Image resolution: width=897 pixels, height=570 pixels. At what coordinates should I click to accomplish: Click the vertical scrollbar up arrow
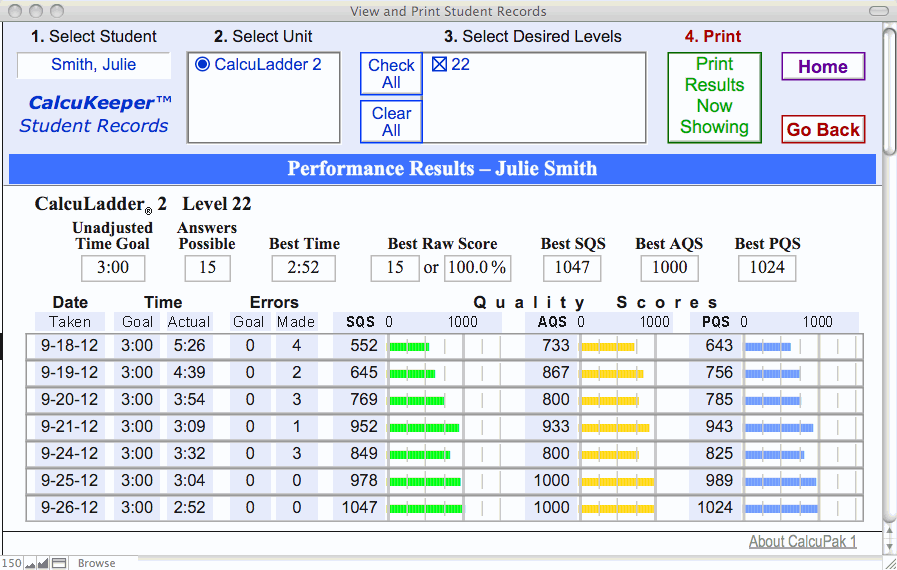pyautogui.click(x=890, y=531)
